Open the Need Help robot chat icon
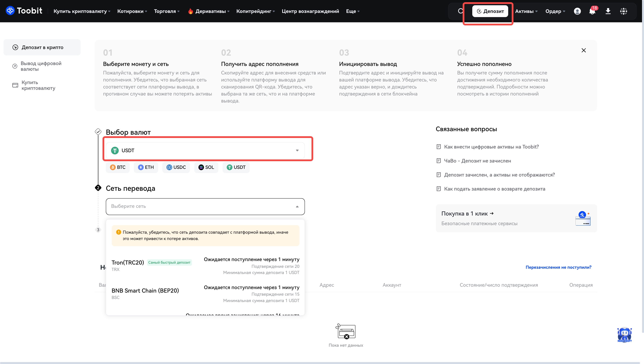 tap(624, 334)
